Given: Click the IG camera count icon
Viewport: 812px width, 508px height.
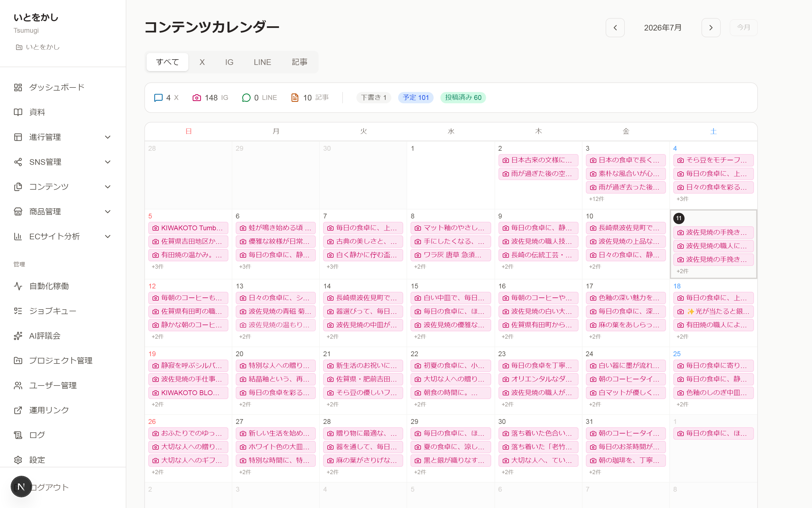Looking at the screenshot, I should click(x=197, y=98).
